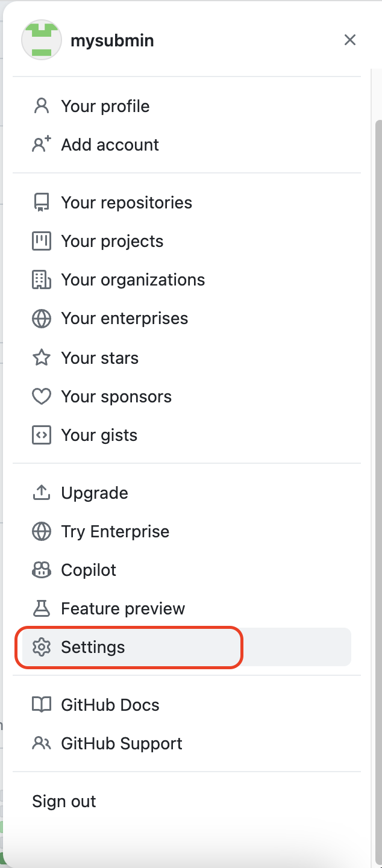Click the project board icon

pos(41,242)
